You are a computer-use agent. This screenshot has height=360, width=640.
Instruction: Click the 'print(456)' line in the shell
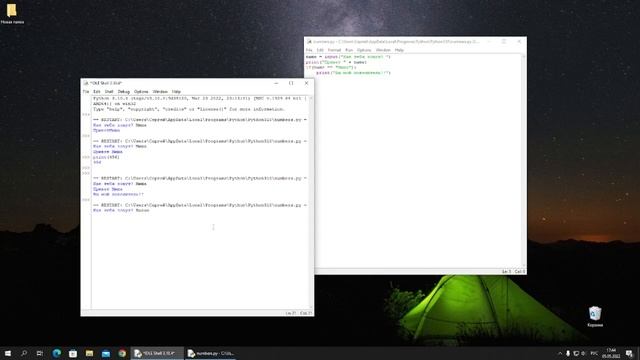[x=106, y=157]
